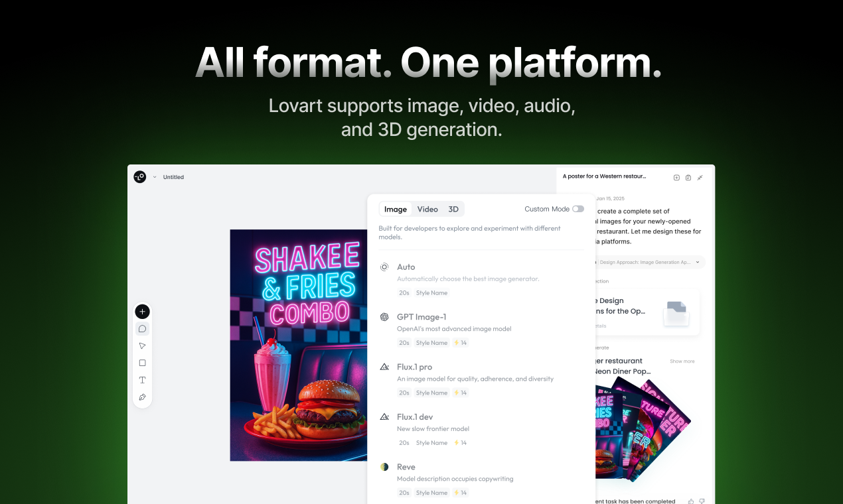Click Style Name tag under GPT Image-1
Screen dimensions: 843x504
pyautogui.click(x=431, y=343)
